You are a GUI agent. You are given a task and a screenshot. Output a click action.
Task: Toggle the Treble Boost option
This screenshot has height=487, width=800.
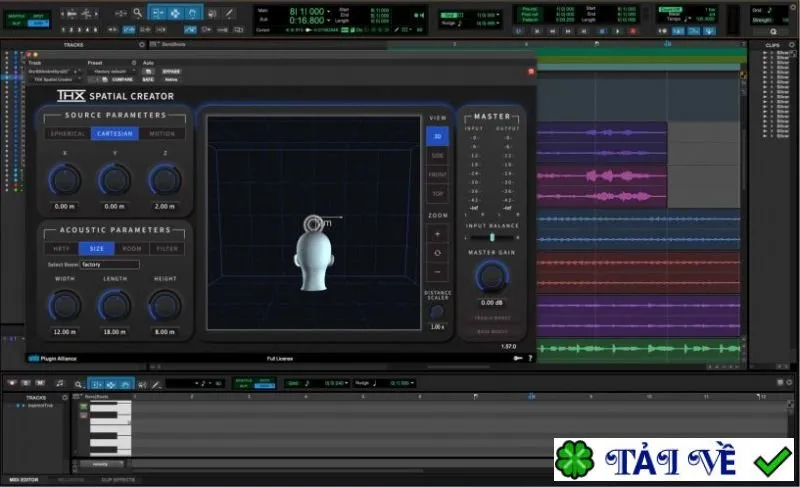coord(492,318)
